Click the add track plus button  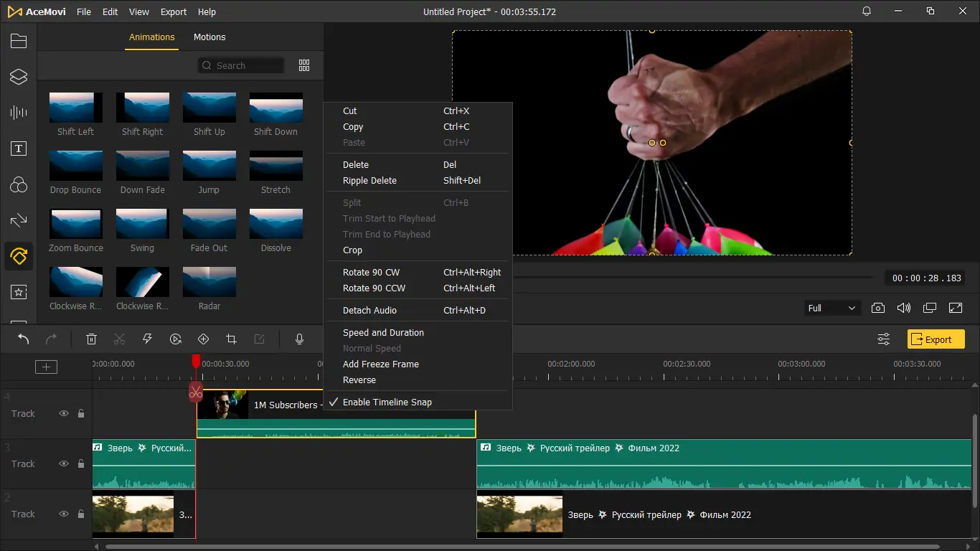click(46, 367)
